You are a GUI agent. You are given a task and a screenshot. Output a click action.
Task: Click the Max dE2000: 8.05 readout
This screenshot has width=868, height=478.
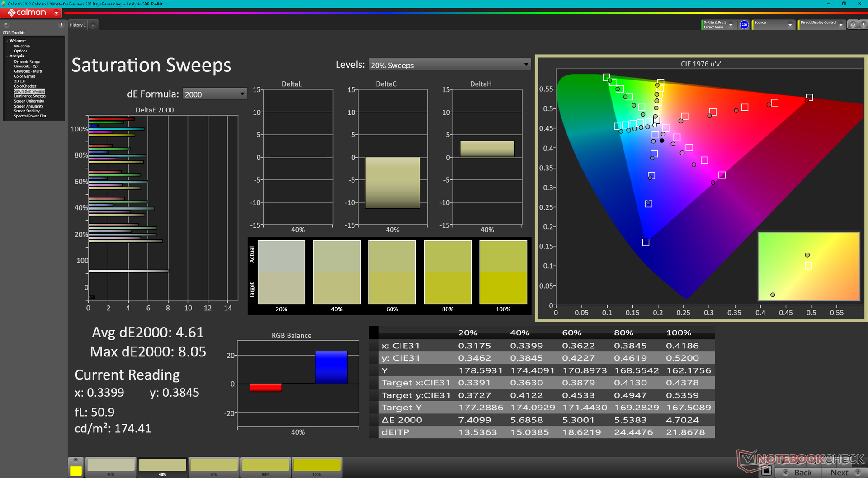tap(148, 351)
